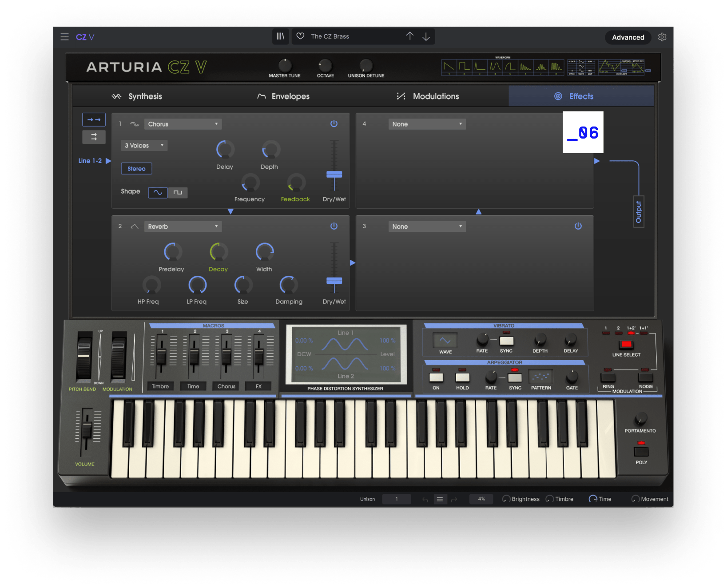Click the Output routing label
The image size is (727, 588).
(x=639, y=211)
